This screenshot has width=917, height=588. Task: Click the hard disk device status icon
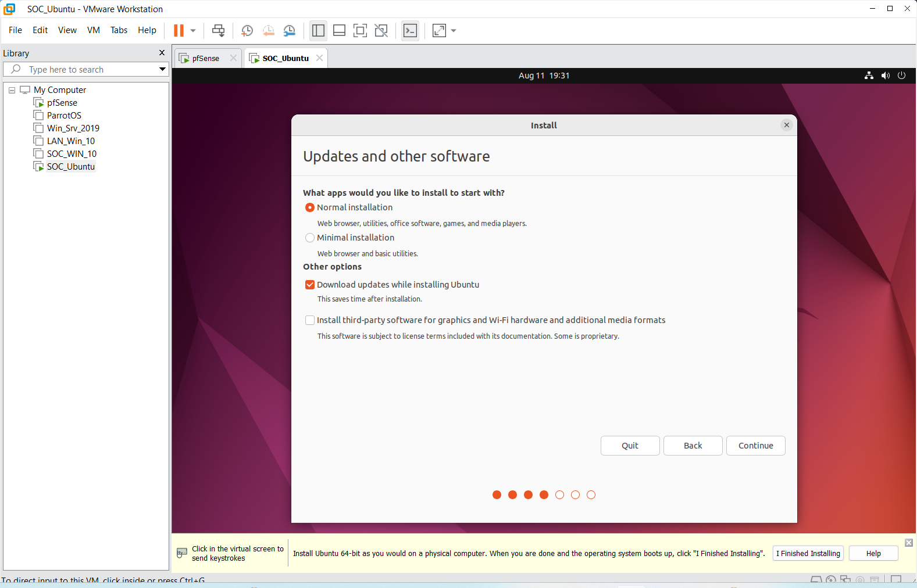click(x=816, y=580)
